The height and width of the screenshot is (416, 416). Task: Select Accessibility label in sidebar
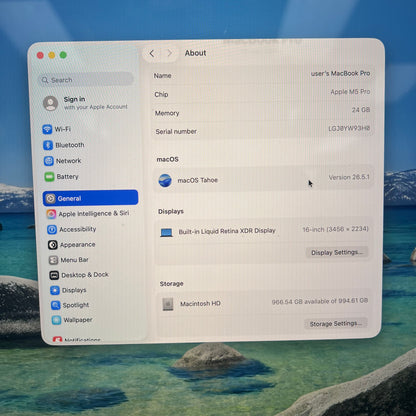point(78,229)
